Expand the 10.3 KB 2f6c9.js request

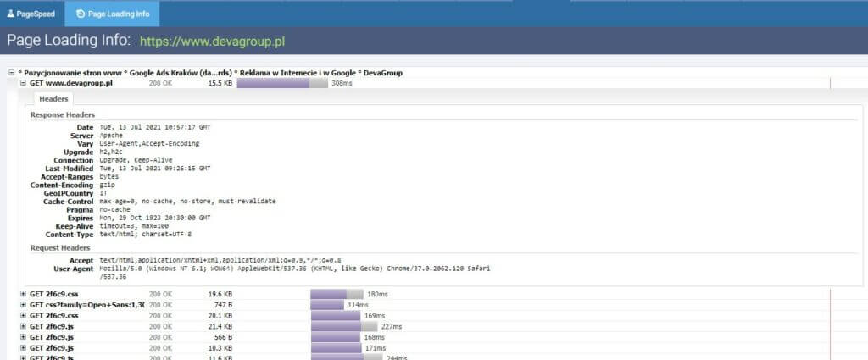tap(23, 348)
